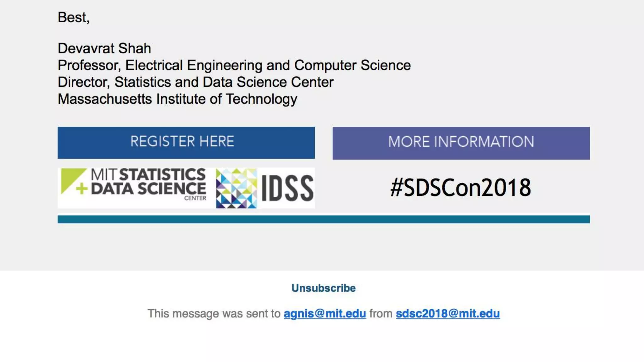Click the IDSS logo text

coord(287,188)
